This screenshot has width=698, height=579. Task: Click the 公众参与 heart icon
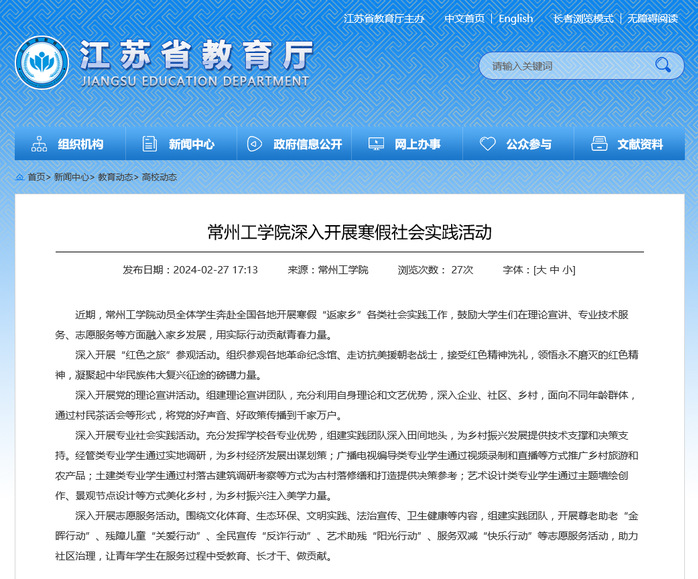click(x=488, y=144)
